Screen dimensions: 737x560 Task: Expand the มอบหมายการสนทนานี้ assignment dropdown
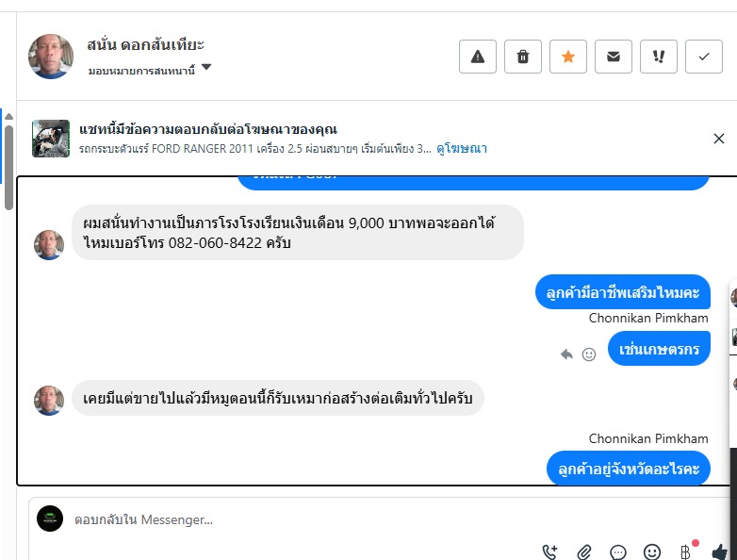[x=206, y=69]
